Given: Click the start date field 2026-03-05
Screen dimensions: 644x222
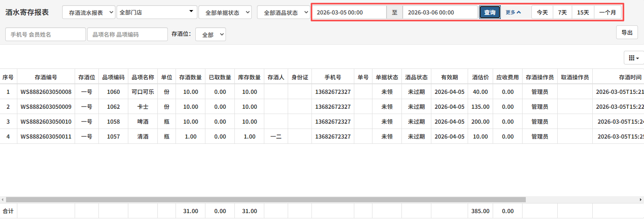Looking at the screenshot, I should click(x=349, y=12).
